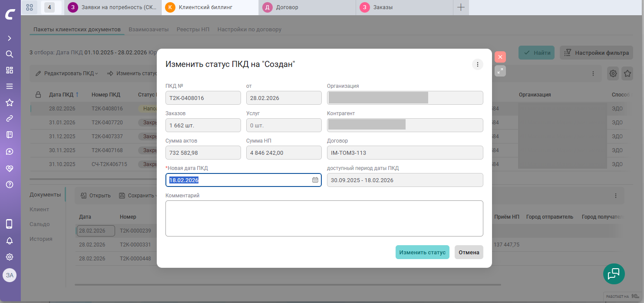Open the three-dot menu in the dialog header
Screen dimensions: 644x303
click(478, 64)
